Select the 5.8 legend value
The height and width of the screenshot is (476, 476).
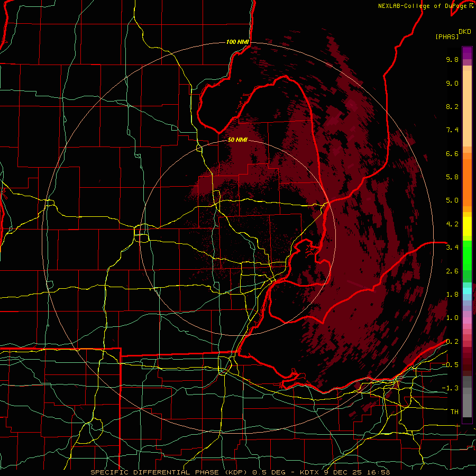452,177
